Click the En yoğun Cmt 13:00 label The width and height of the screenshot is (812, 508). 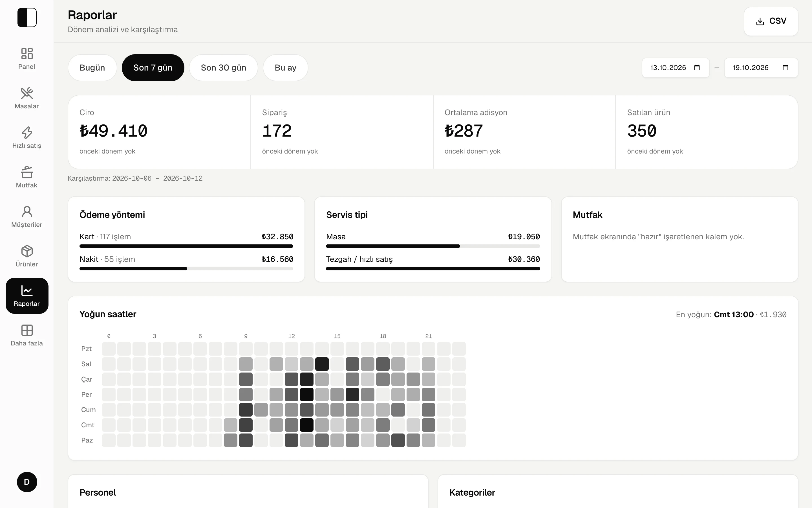click(x=734, y=314)
